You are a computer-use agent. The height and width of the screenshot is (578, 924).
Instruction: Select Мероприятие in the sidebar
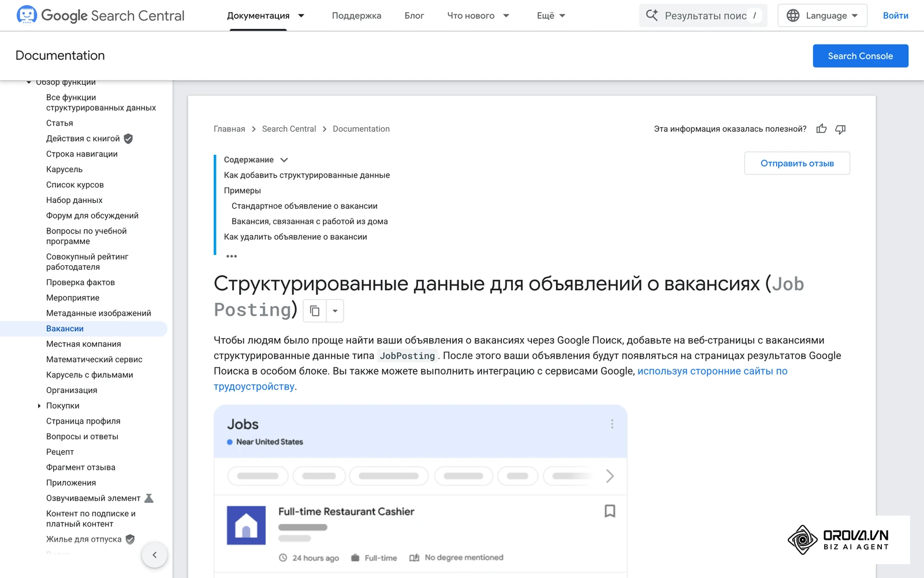(73, 298)
